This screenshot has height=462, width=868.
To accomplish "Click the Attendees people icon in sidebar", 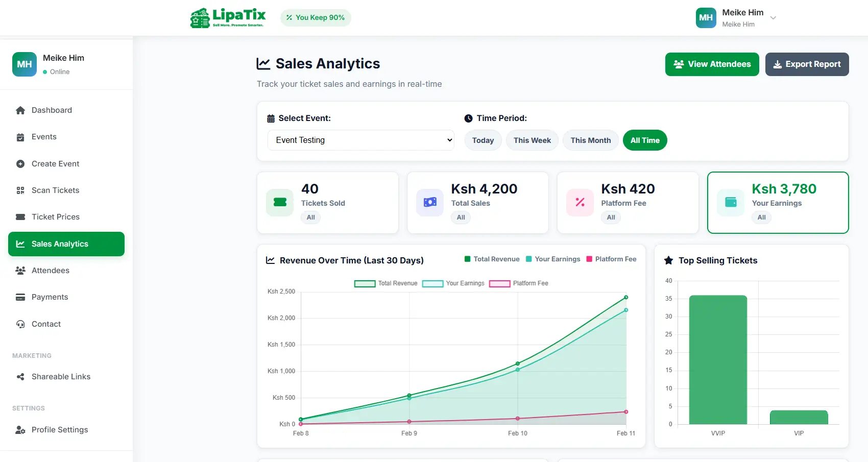I will (x=20, y=271).
